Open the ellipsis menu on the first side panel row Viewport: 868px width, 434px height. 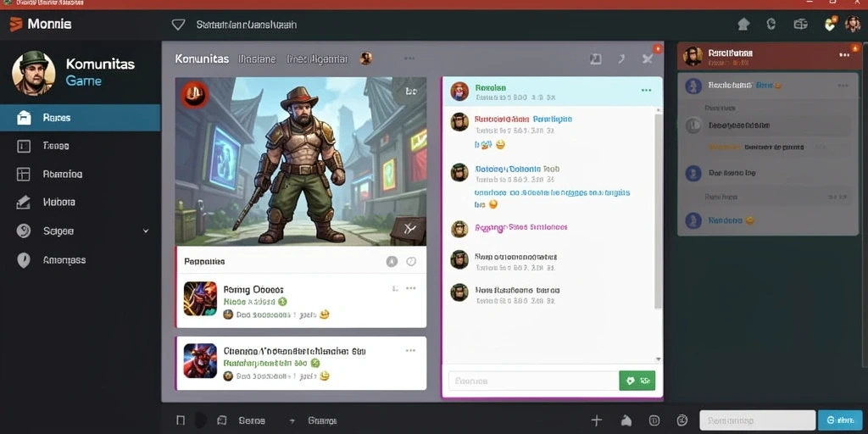[x=843, y=86]
